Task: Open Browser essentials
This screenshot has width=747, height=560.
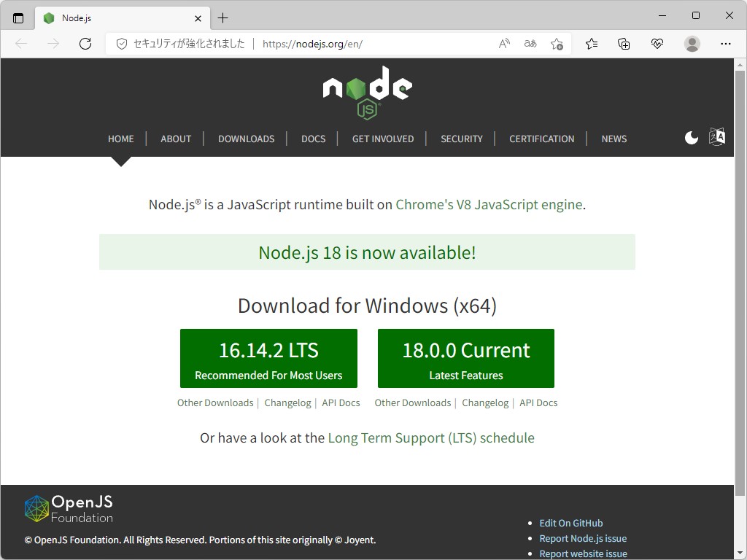Action: click(657, 44)
